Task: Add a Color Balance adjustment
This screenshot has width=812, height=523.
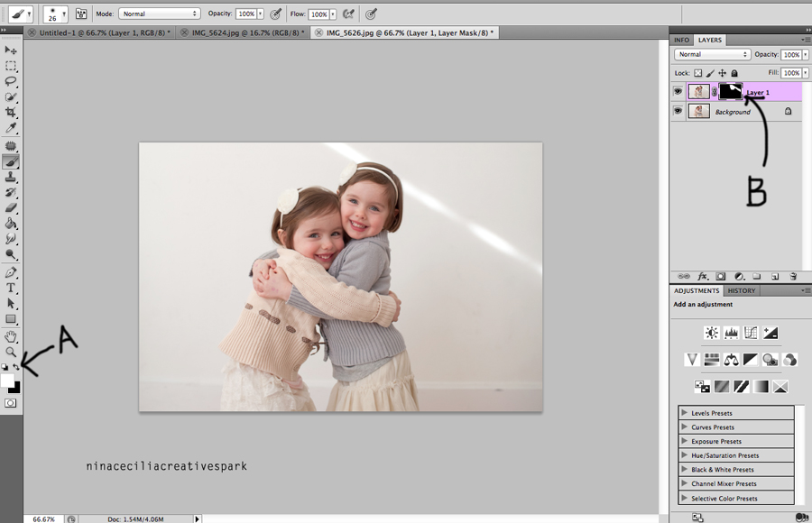Action: coord(731,359)
